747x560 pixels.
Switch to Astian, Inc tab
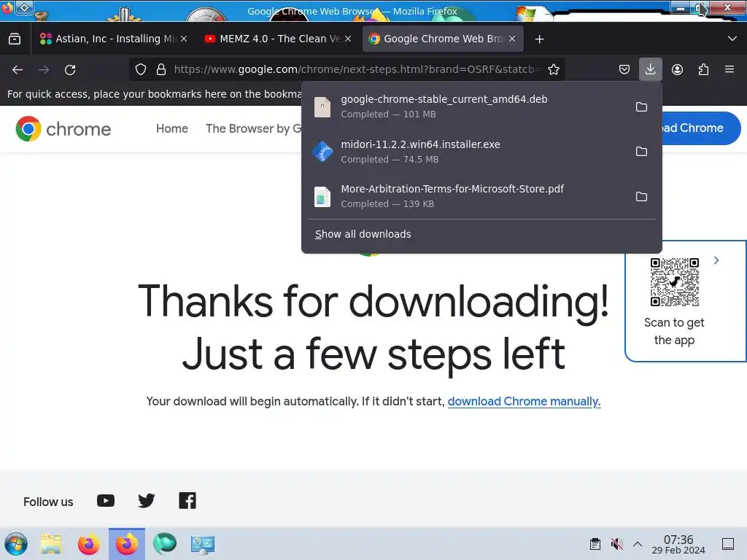tap(113, 39)
